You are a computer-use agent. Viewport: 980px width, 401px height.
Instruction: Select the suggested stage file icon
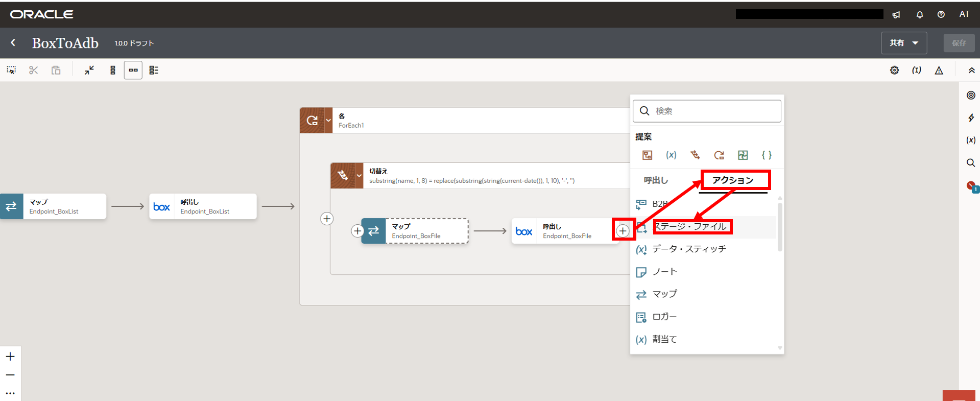(x=647, y=155)
